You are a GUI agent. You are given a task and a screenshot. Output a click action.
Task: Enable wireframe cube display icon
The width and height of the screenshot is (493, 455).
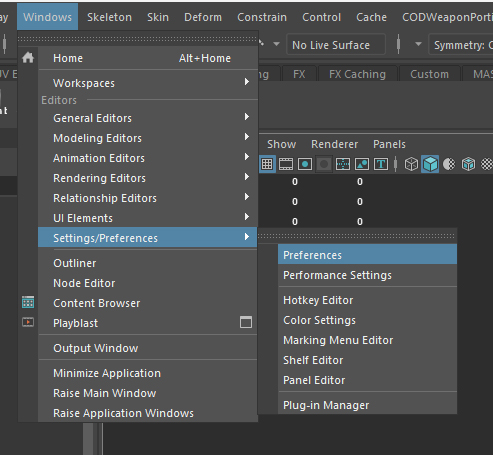[x=411, y=164]
